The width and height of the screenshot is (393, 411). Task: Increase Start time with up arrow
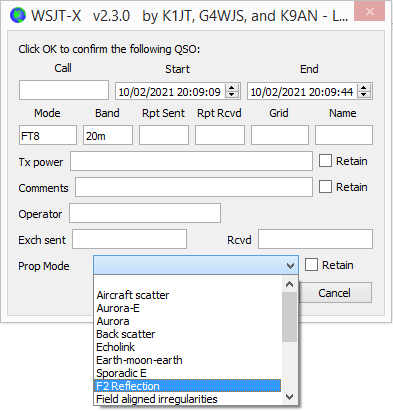(x=232, y=87)
